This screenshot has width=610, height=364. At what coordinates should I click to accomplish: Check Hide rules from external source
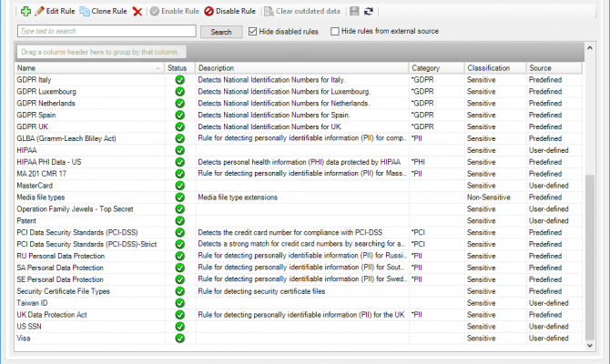pos(334,31)
